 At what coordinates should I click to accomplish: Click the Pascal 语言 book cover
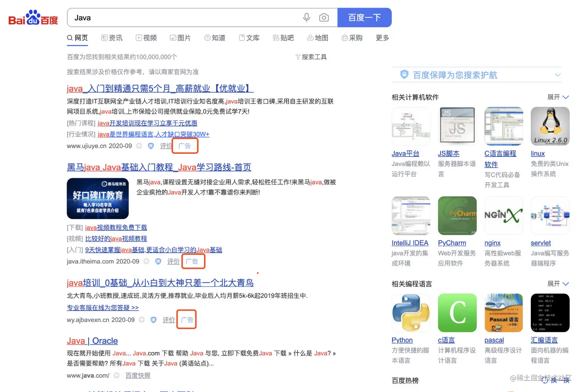tap(503, 313)
